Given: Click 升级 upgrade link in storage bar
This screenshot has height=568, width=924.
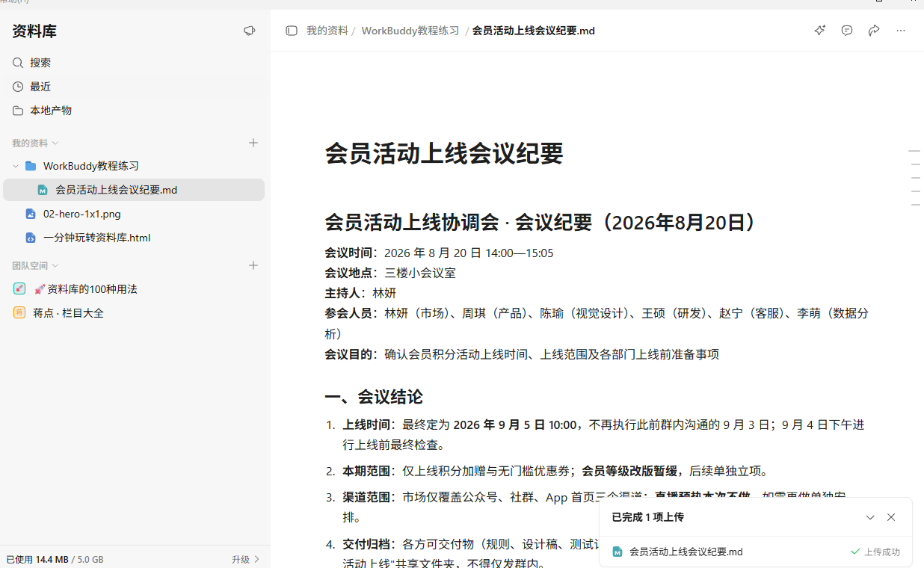Looking at the screenshot, I should pyautogui.click(x=245, y=559).
